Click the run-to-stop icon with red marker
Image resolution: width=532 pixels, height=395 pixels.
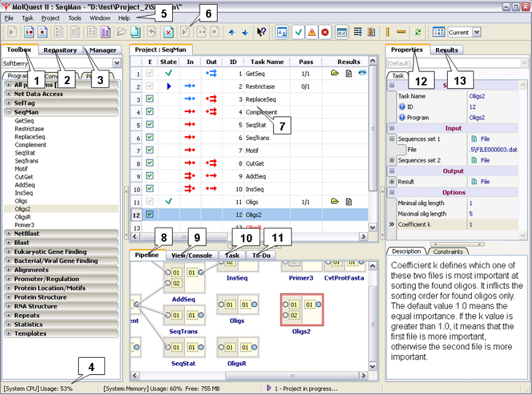pyautogui.click(x=29, y=32)
